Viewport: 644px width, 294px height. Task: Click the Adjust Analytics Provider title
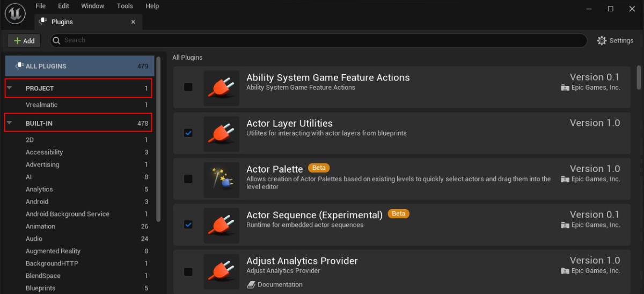pyautogui.click(x=302, y=261)
